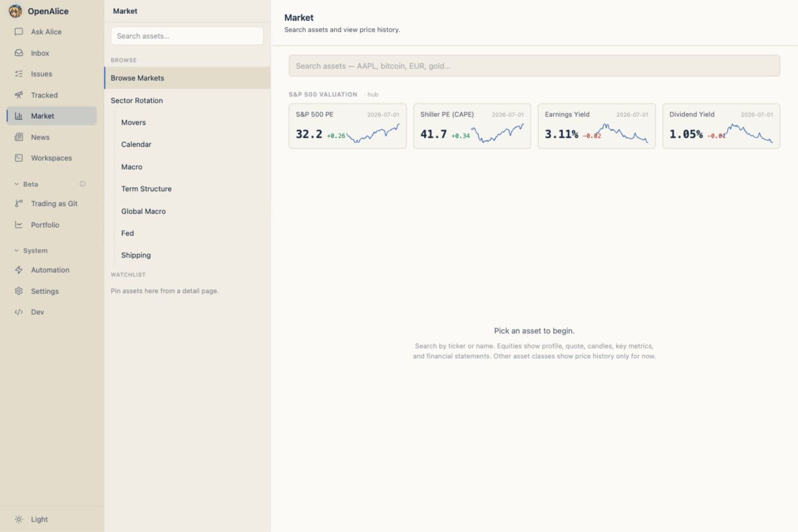Click the Portfolio line chart icon
The height and width of the screenshot is (532, 798).
[x=19, y=225]
